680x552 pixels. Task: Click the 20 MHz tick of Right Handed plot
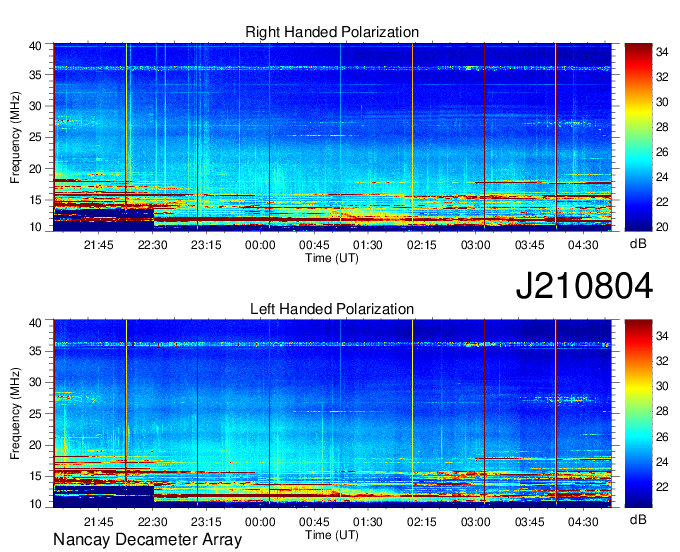click(x=35, y=169)
